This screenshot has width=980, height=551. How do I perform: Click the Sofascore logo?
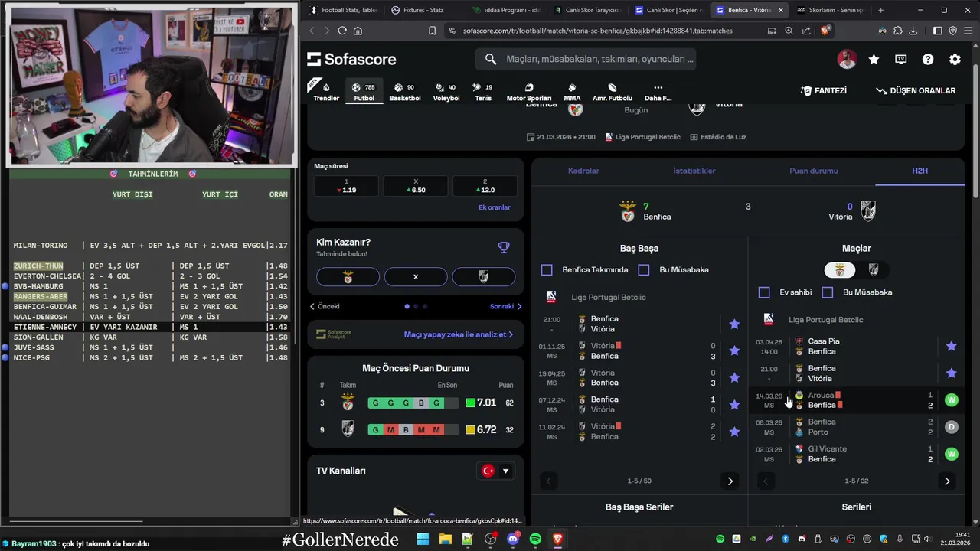(351, 59)
